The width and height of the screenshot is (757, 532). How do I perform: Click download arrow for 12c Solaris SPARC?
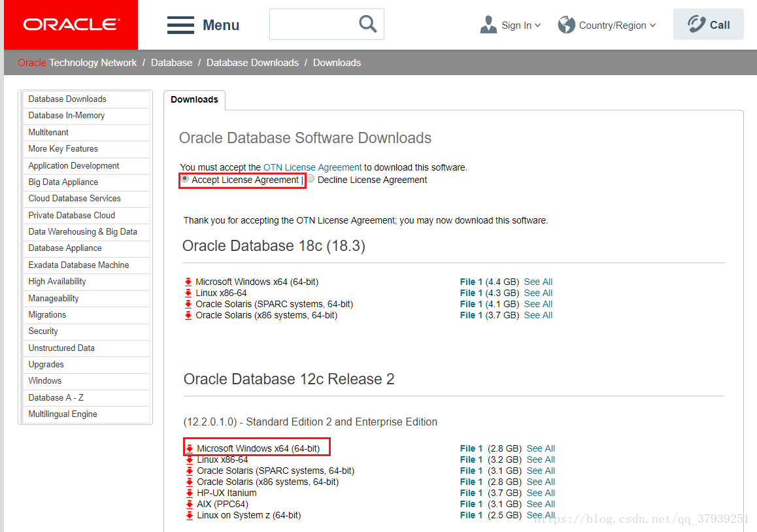pos(190,471)
